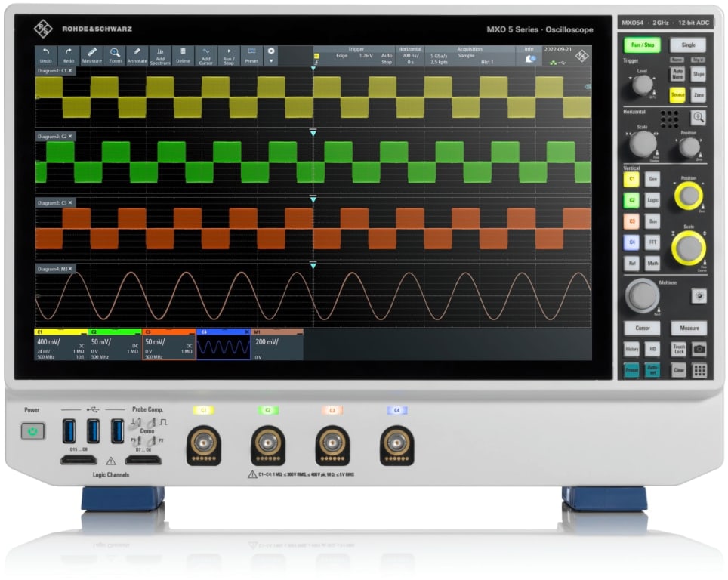Push the Gen generator button

[x=652, y=179]
